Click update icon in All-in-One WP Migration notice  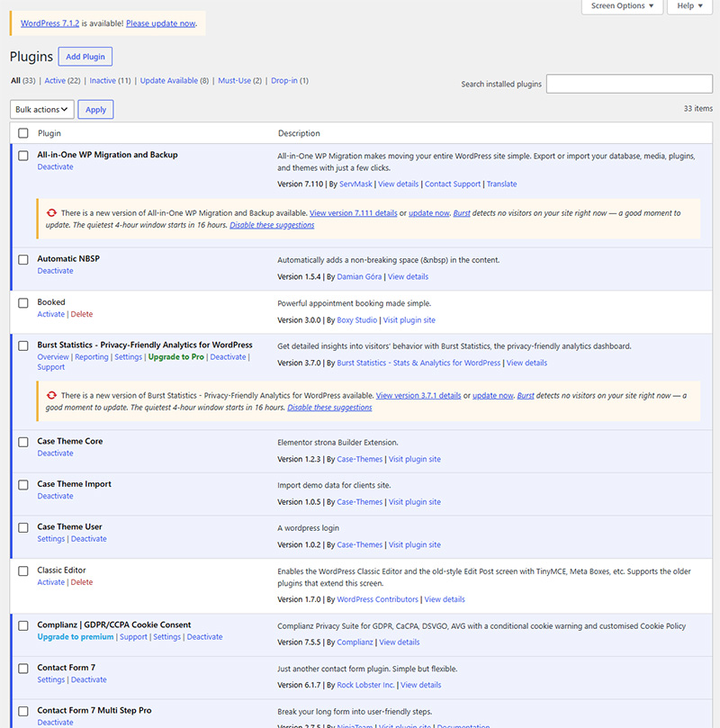point(51,212)
